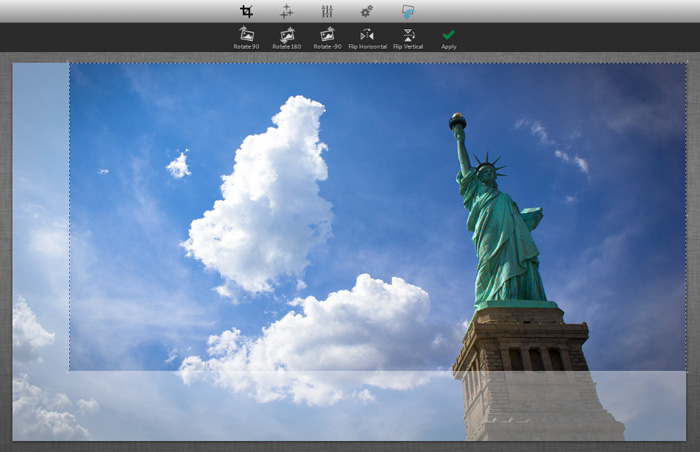Click the top-left crop corner handle
Image resolution: width=700 pixels, height=452 pixels.
[69, 62]
